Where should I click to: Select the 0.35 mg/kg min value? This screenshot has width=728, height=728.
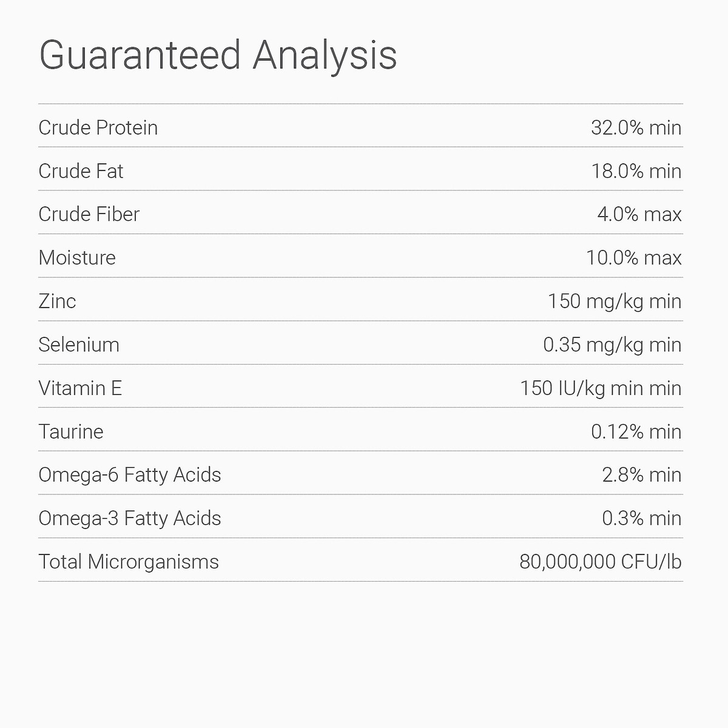coord(612,345)
